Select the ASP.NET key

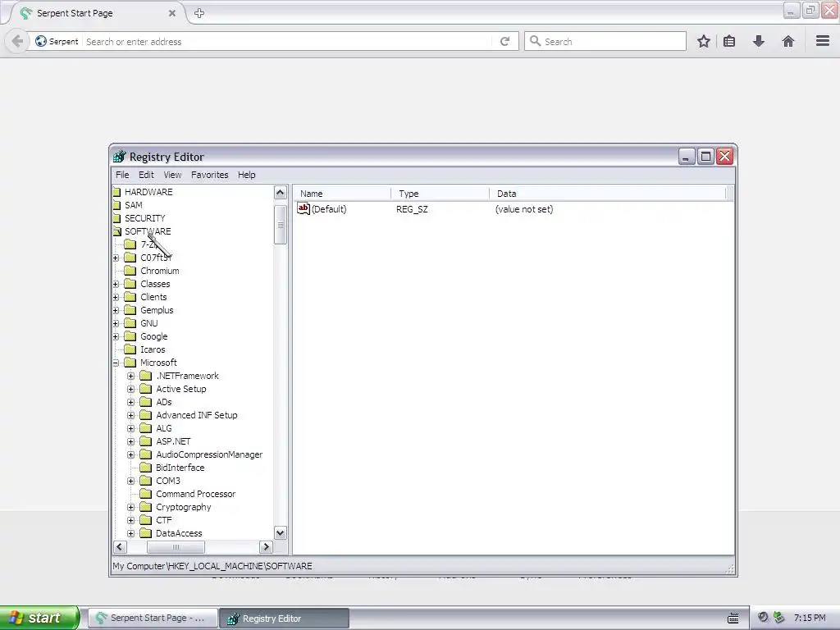[x=173, y=441]
